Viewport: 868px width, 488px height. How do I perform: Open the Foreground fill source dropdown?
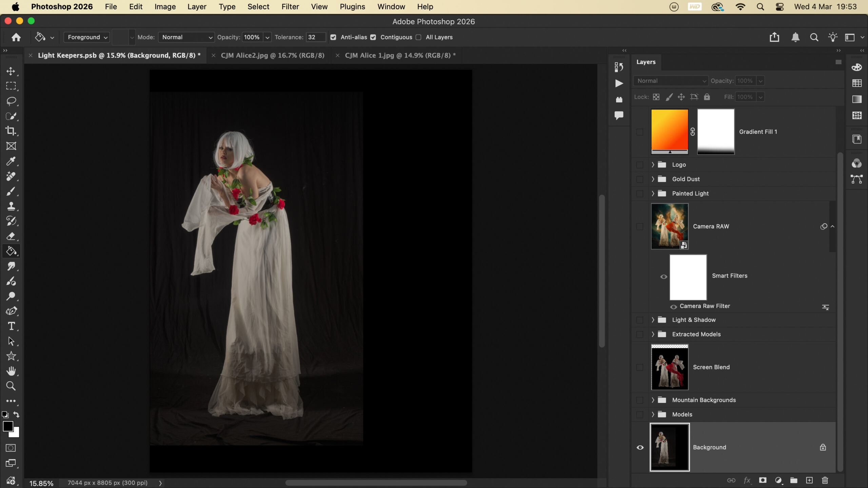87,37
